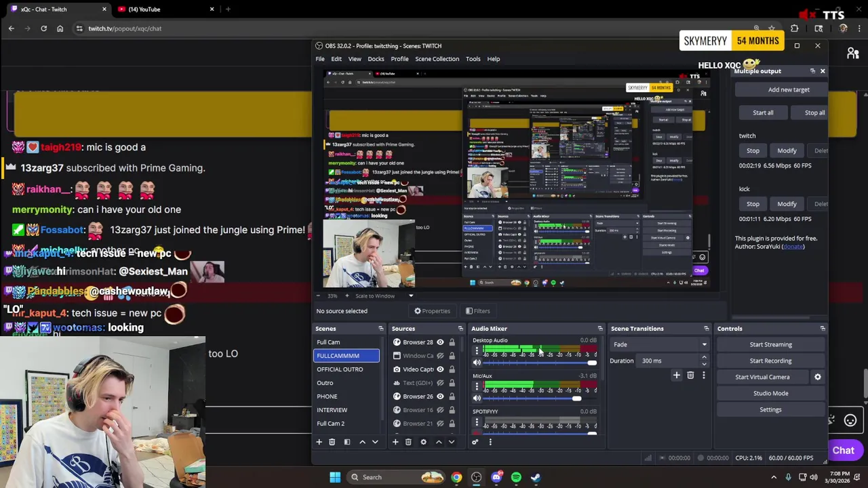The width and height of the screenshot is (868, 488).
Task: Hide the Video Capture source
Action: [x=440, y=369]
